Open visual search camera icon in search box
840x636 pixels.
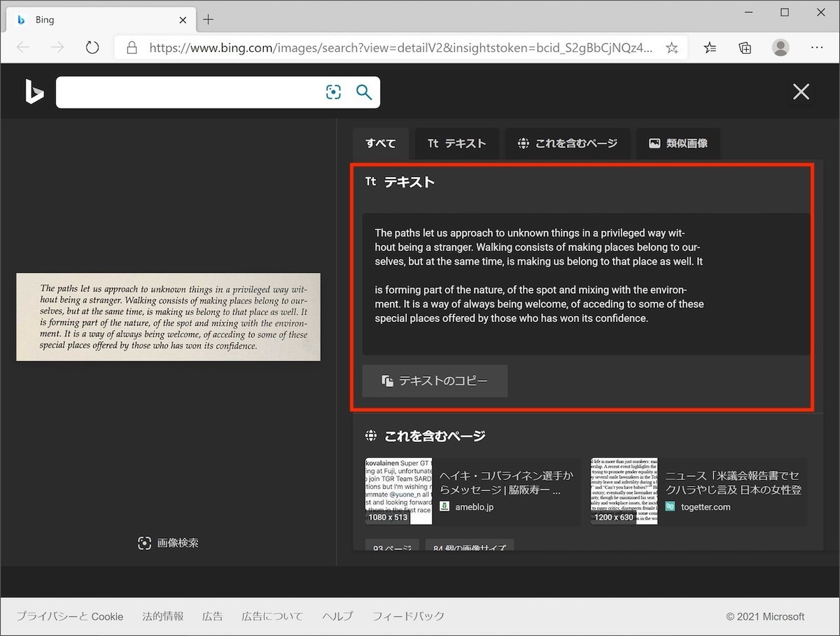click(x=334, y=92)
